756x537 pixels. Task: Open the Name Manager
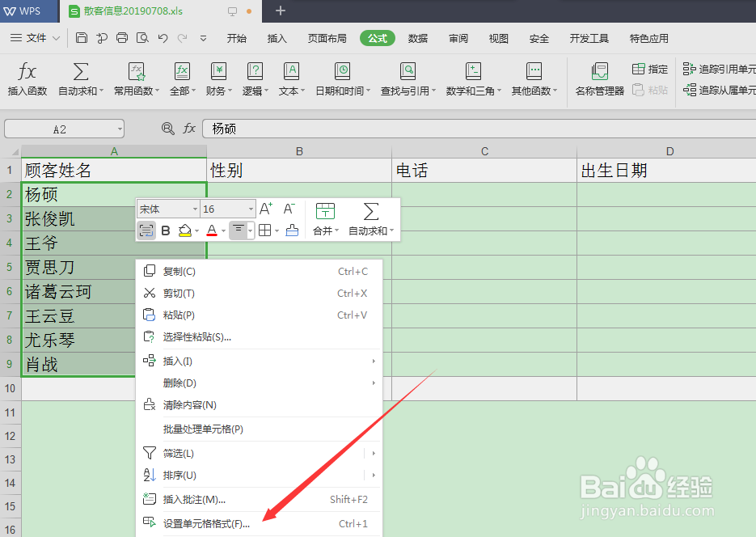600,78
